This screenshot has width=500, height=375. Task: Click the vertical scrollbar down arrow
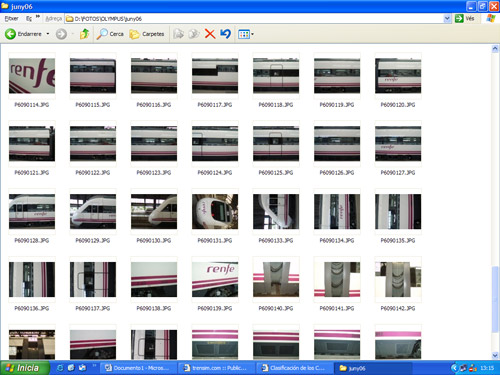coord(495,355)
